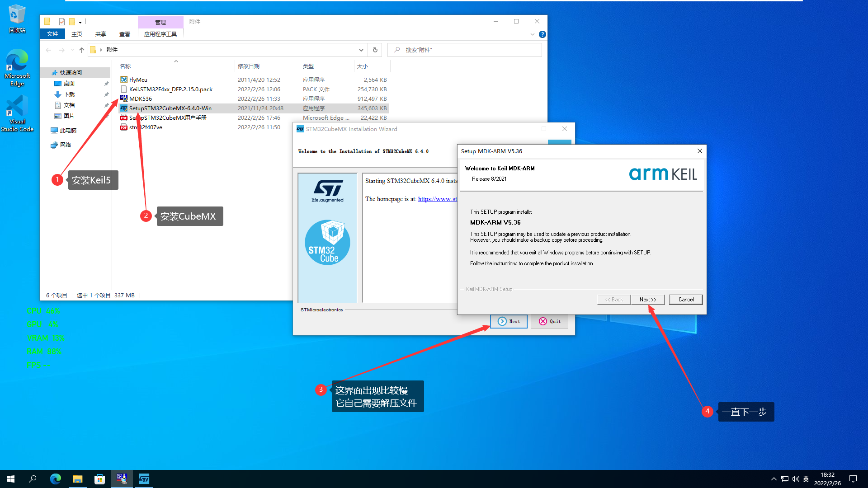The width and height of the screenshot is (868, 488).
Task: Select the FlyMcu application file
Action: tap(138, 80)
